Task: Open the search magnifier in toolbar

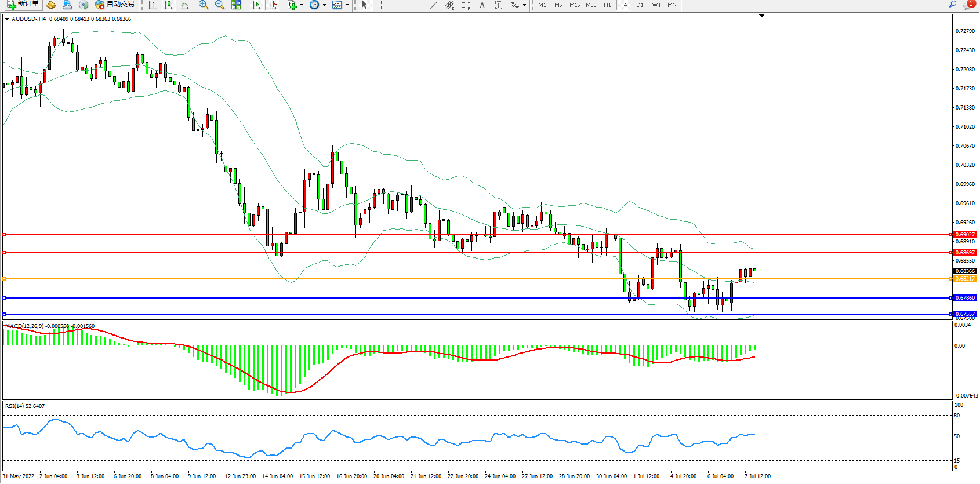Action: click(x=952, y=5)
